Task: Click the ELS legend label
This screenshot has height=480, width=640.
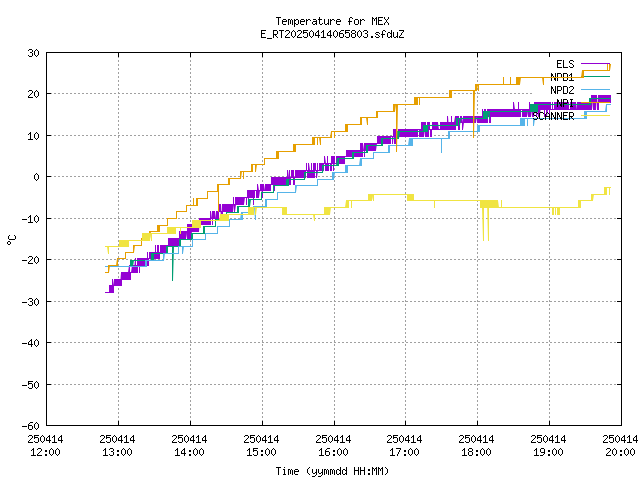Action: click(565, 64)
